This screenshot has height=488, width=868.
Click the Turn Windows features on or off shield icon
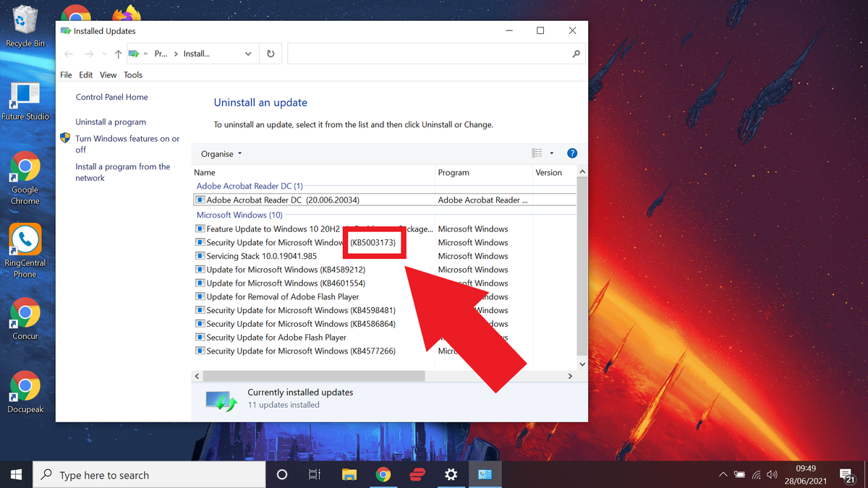(65, 138)
